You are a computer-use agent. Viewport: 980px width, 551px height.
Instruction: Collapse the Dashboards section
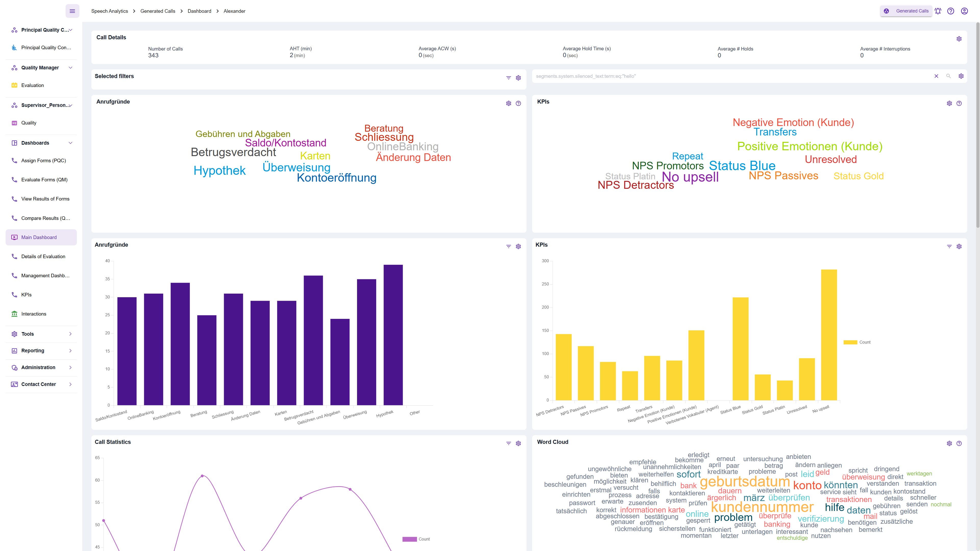[70, 143]
